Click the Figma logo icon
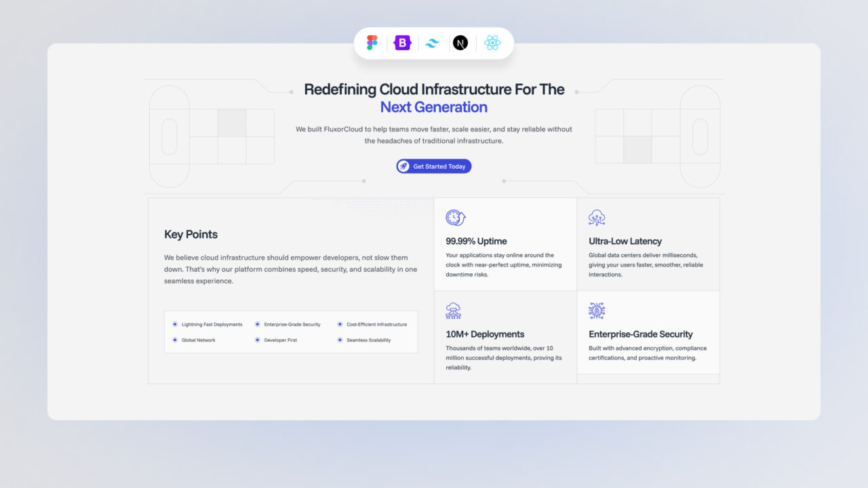Screen dimensions: 868x488 (372, 43)
